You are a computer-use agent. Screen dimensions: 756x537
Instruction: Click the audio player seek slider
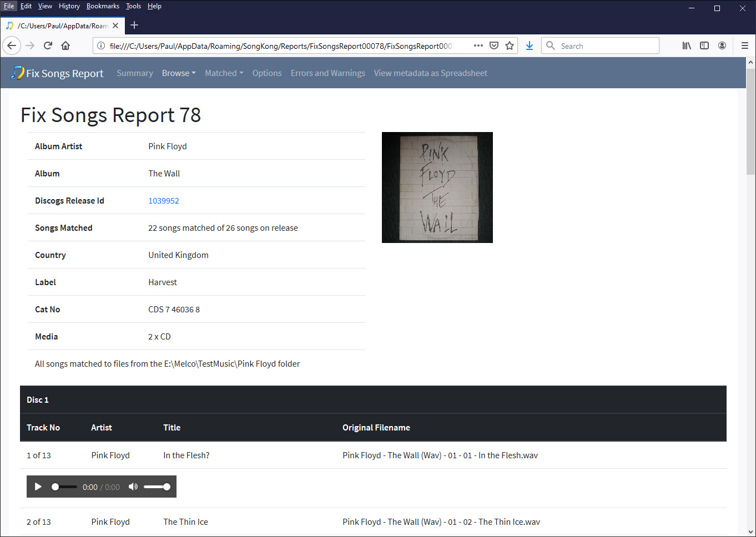(x=64, y=487)
